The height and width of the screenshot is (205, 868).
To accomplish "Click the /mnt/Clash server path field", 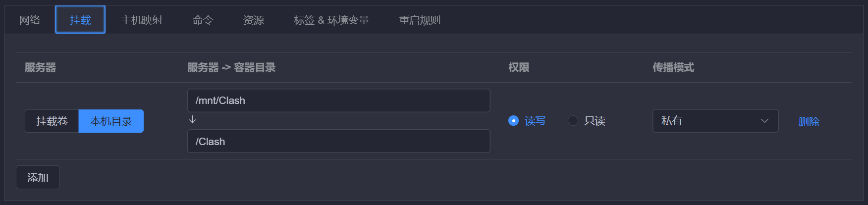I will (338, 101).
